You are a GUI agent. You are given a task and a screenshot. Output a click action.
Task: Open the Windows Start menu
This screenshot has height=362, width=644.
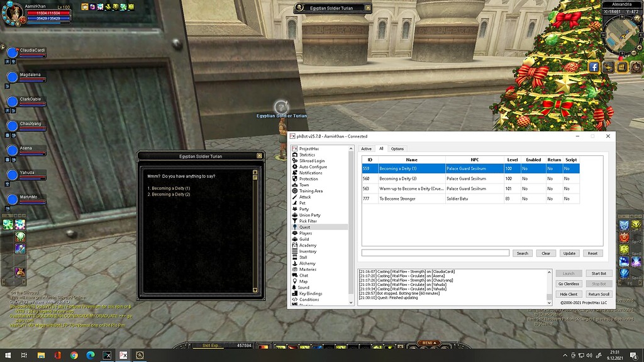coord(8,355)
